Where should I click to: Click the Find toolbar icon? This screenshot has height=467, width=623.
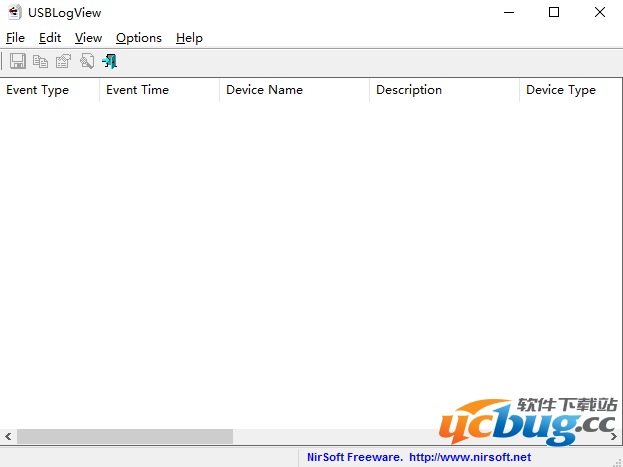(x=86, y=62)
